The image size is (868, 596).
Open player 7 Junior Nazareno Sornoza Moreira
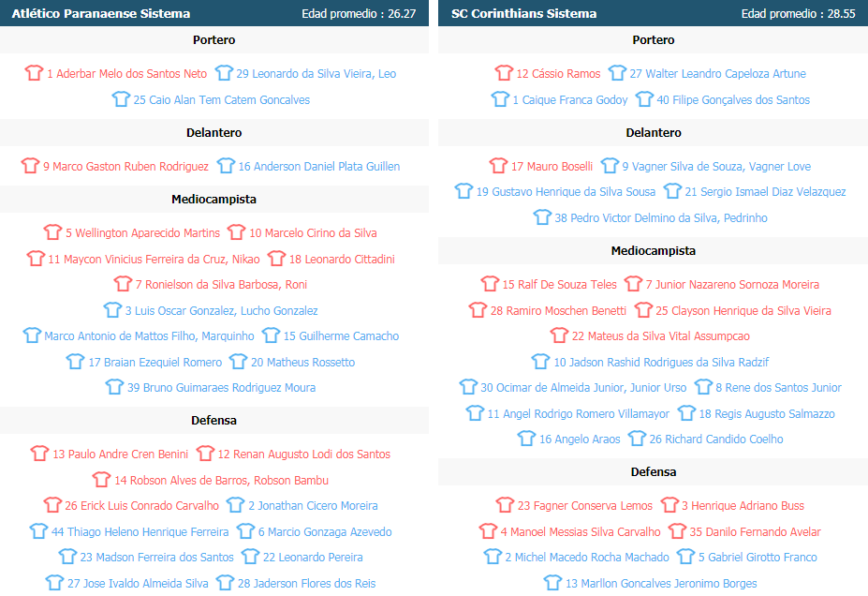click(732, 285)
